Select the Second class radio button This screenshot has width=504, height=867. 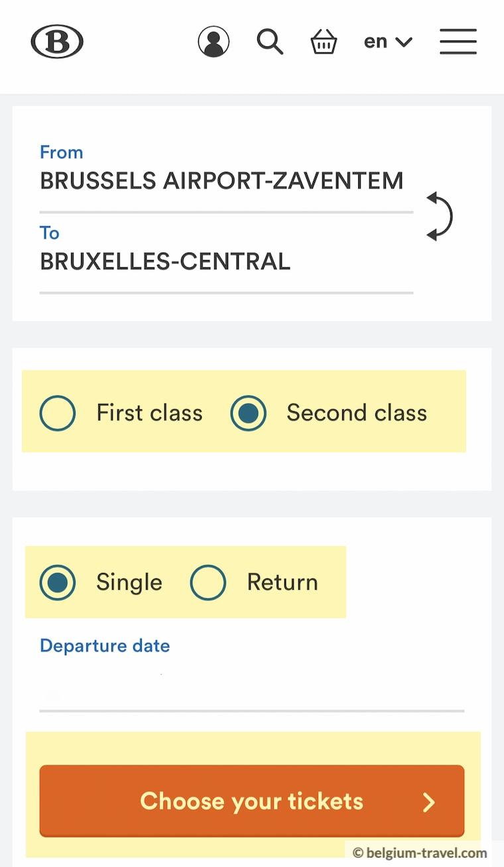point(249,412)
